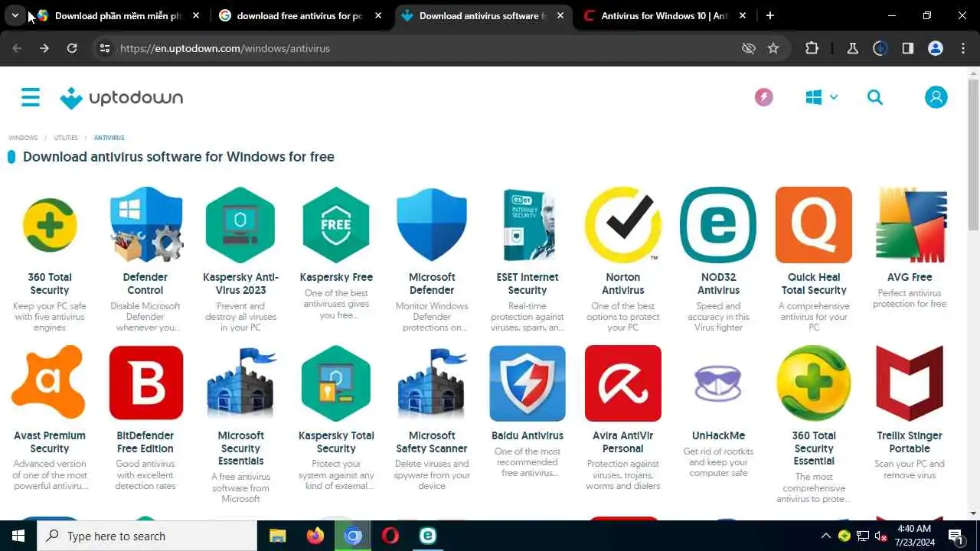Open the AVG Free icon
This screenshot has height=551, width=980.
tap(910, 225)
